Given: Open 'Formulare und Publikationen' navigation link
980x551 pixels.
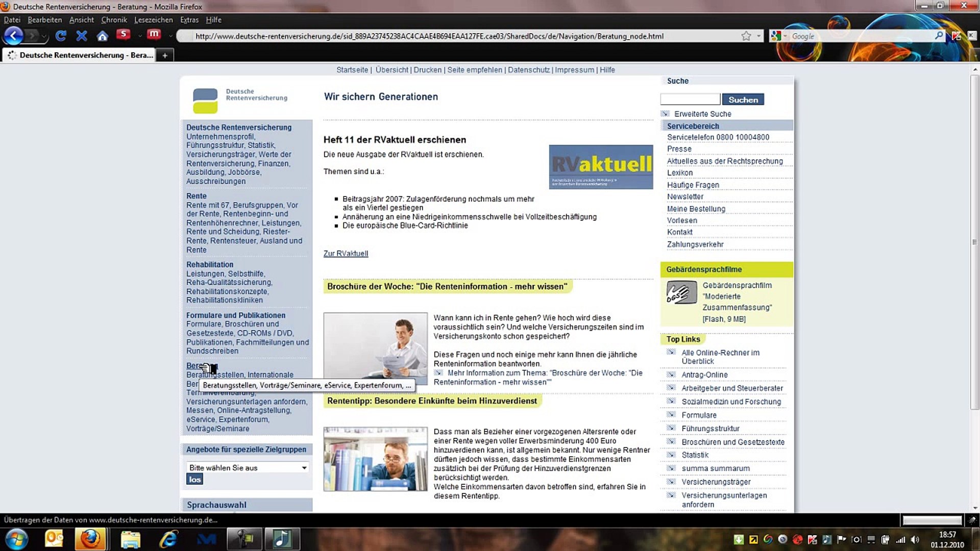Looking at the screenshot, I should tap(236, 315).
